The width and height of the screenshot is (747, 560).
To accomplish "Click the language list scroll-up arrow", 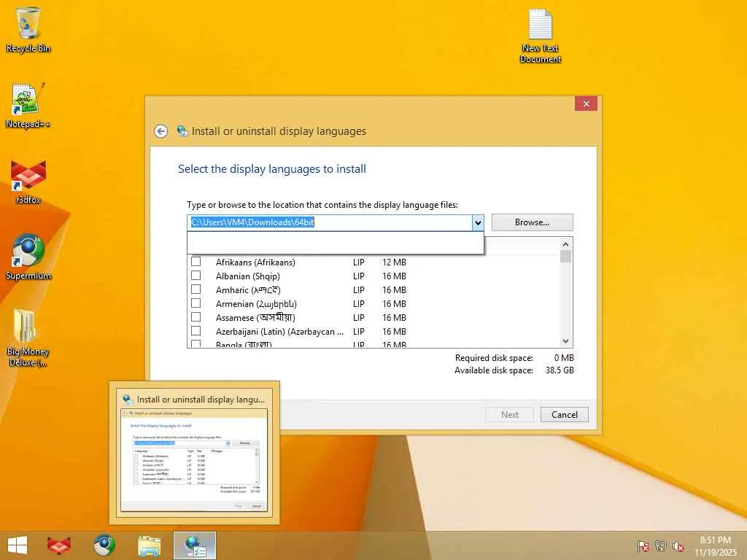I will (x=565, y=244).
